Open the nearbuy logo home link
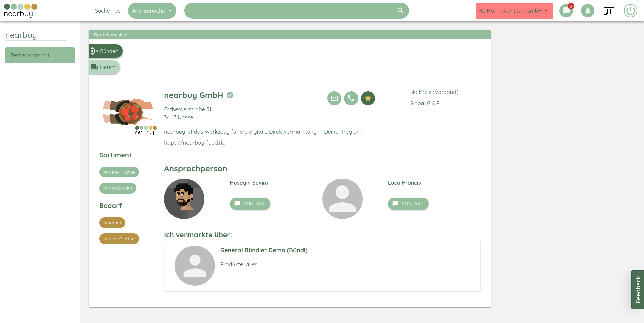644x323 pixels. tap(20, 11)
